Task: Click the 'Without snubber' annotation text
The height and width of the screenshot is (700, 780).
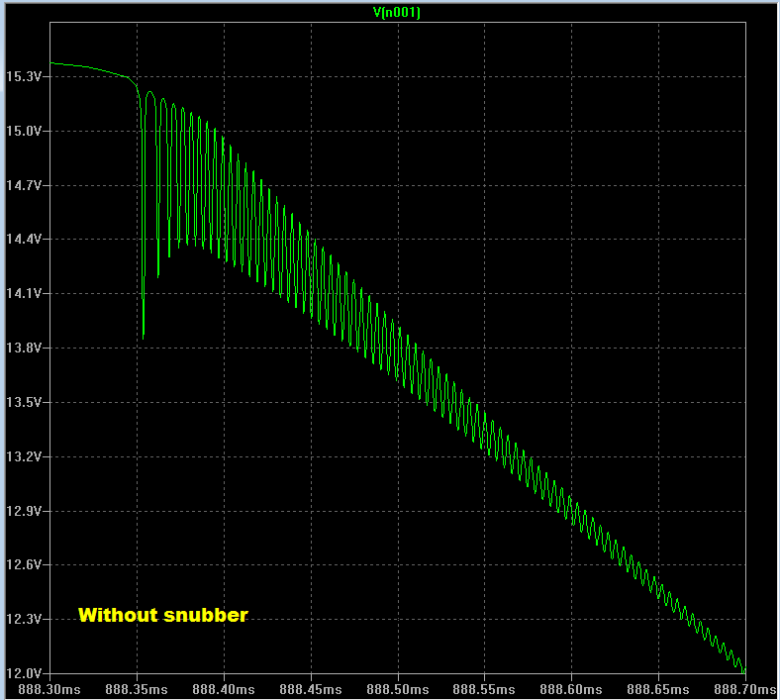Action: click(163, 616)
